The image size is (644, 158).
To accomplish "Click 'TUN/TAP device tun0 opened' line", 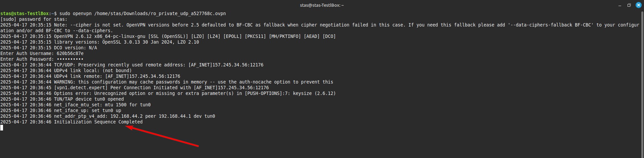I will [x=89, y=99].
